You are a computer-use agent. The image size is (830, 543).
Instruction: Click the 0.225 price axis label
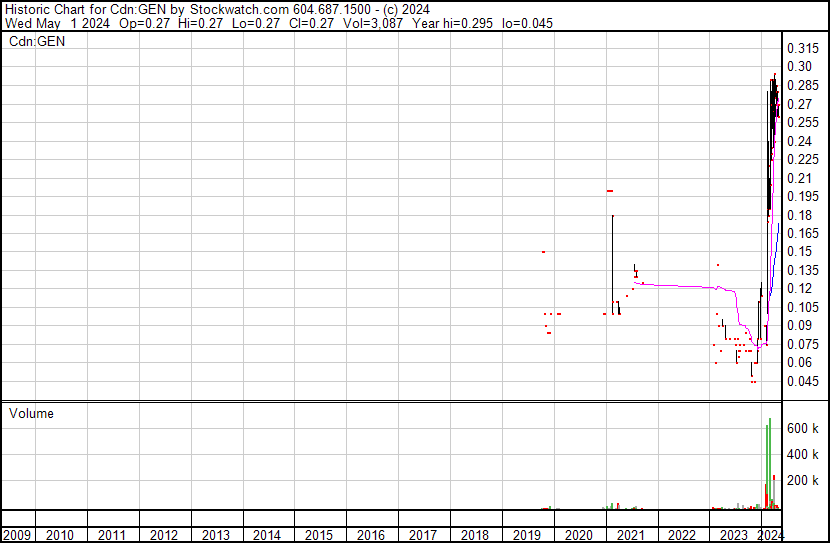803,159
